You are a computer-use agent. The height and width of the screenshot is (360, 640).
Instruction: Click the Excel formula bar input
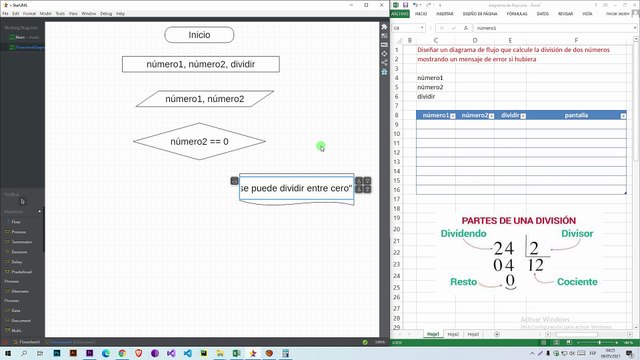(x=553, y=28)
